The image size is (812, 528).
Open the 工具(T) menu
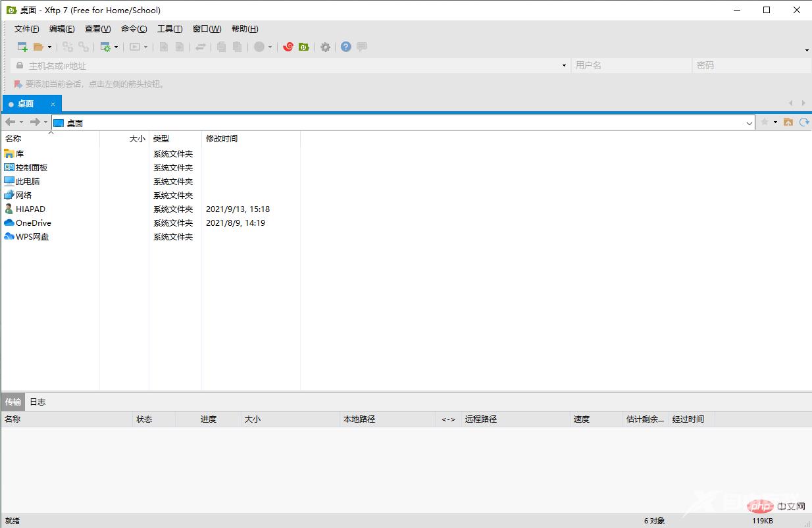169,29
